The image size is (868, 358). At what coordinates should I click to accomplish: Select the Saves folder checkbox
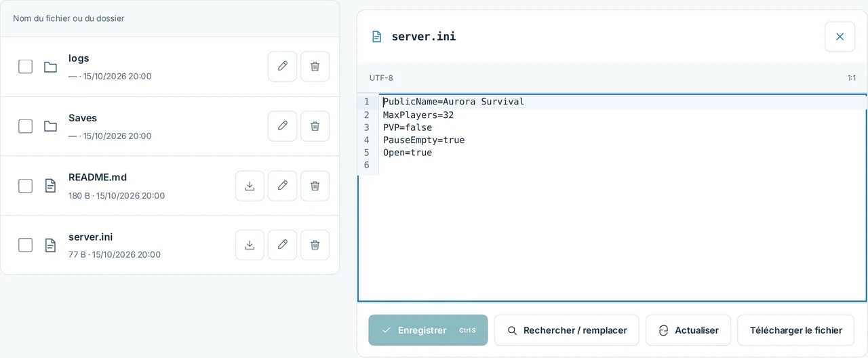coord(25,126)
